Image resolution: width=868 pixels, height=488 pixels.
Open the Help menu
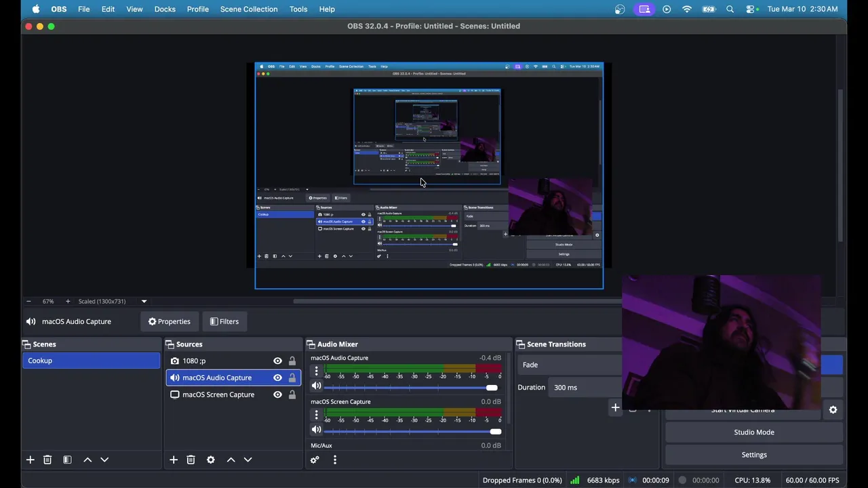327,9
